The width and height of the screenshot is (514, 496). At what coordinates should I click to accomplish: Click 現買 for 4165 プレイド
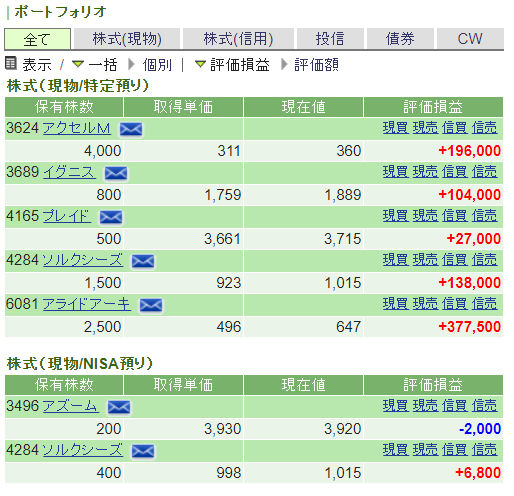pyautogui.click(x=396, y=216)
